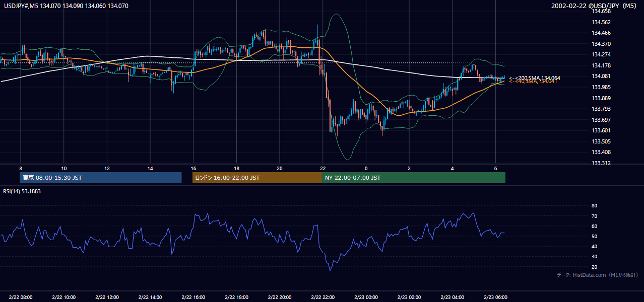Click price axis value 134.274
This screenshot has height=302, width=644.
600,54
